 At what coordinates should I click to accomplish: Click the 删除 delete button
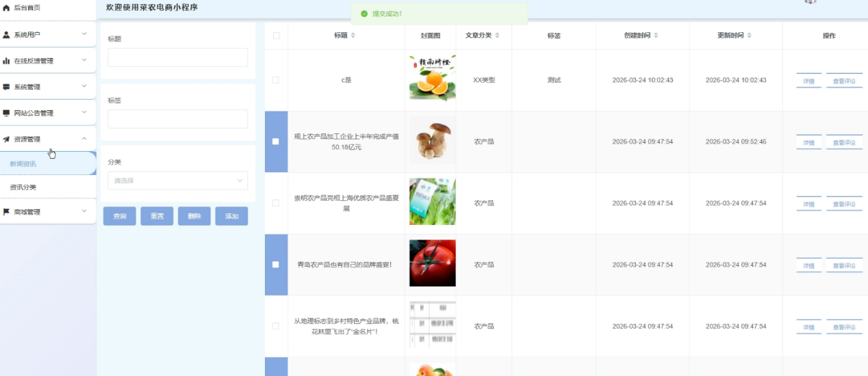(x=194, y=216)
